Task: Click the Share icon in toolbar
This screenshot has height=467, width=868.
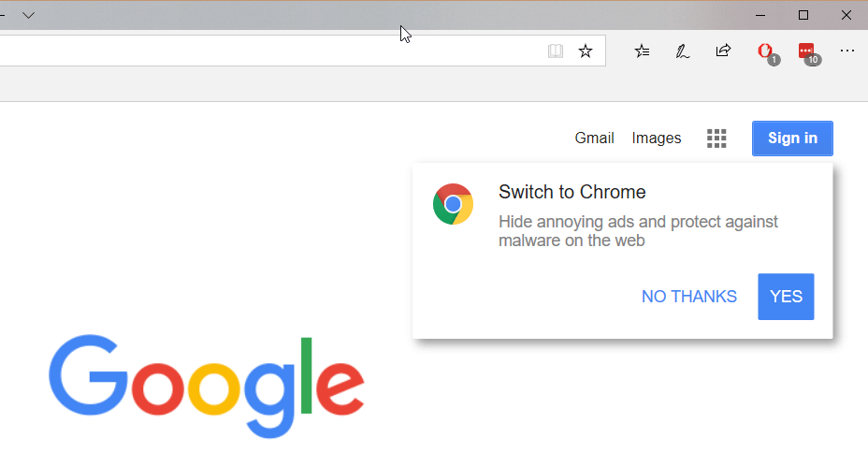Action: (x=723, y=51)
